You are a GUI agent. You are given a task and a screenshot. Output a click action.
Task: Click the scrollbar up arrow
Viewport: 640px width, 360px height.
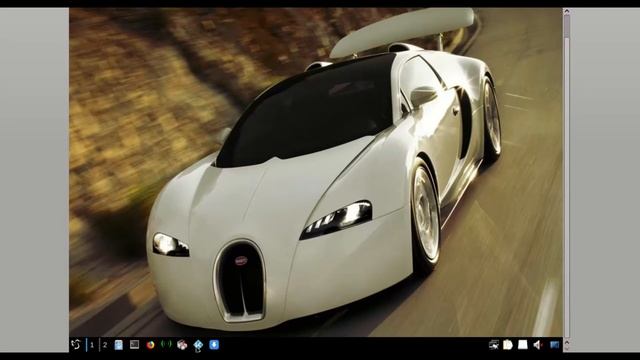567,12
